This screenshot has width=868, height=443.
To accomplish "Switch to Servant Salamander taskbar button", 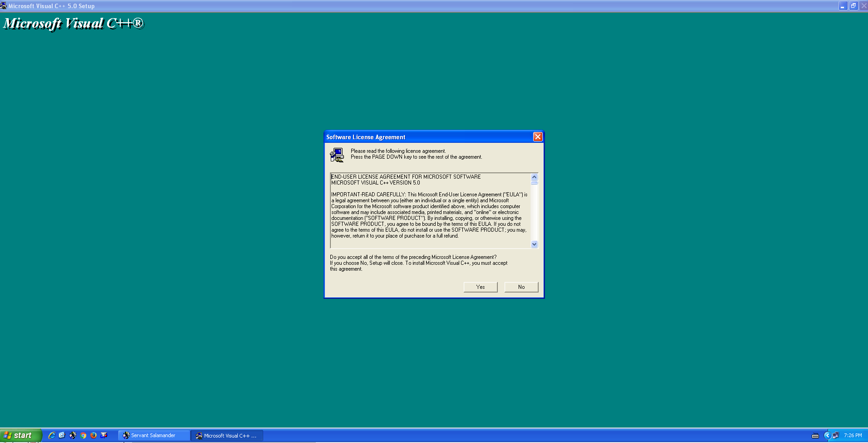I will click(x=153, y=435).
